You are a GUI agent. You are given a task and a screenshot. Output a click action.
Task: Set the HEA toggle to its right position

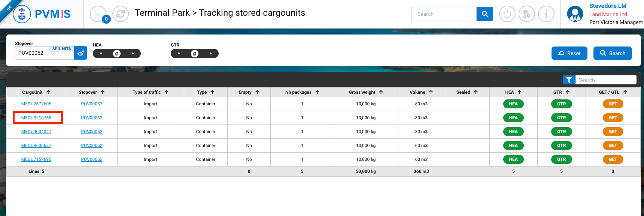(x=133, y=54)
